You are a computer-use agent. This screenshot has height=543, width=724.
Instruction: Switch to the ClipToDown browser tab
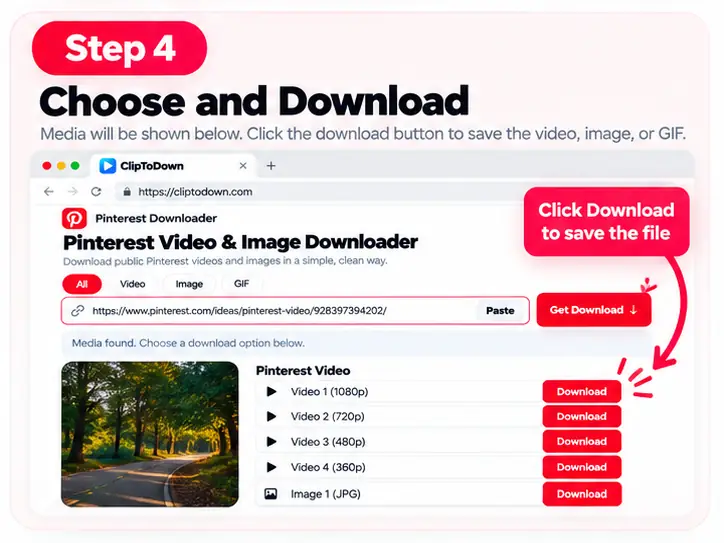click(174, 166)
